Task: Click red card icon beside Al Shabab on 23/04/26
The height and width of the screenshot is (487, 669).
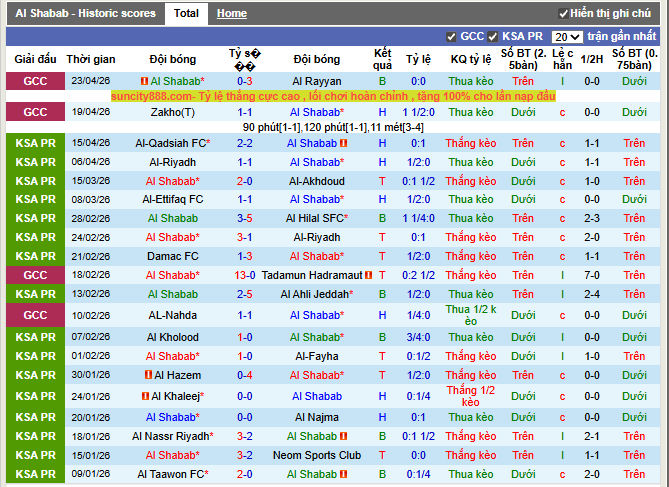Action: click(x=144, y=81)
